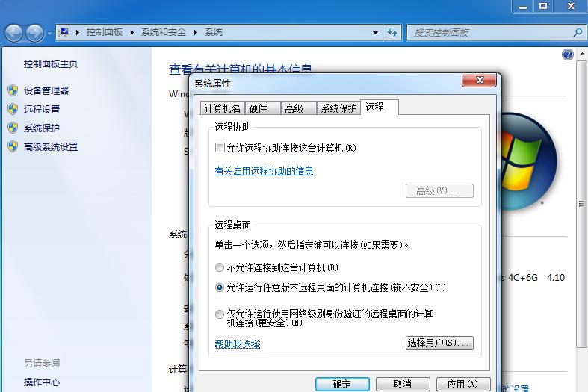Expand the arrow before 控制面板 in address bar
This screenshot has height=392, width=588.
click(77, 33)
